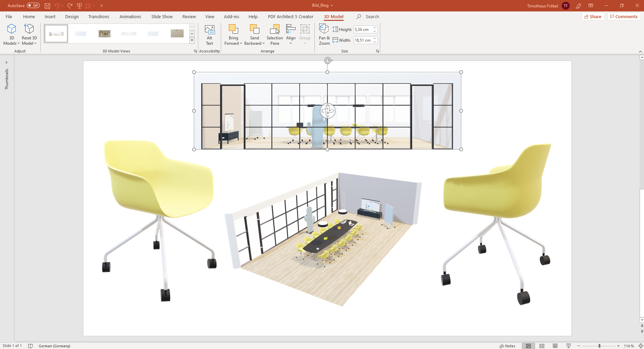This screenshot has height=349, width=644.
Task: Click the zoom slider handle
Action: click(599, 346)
